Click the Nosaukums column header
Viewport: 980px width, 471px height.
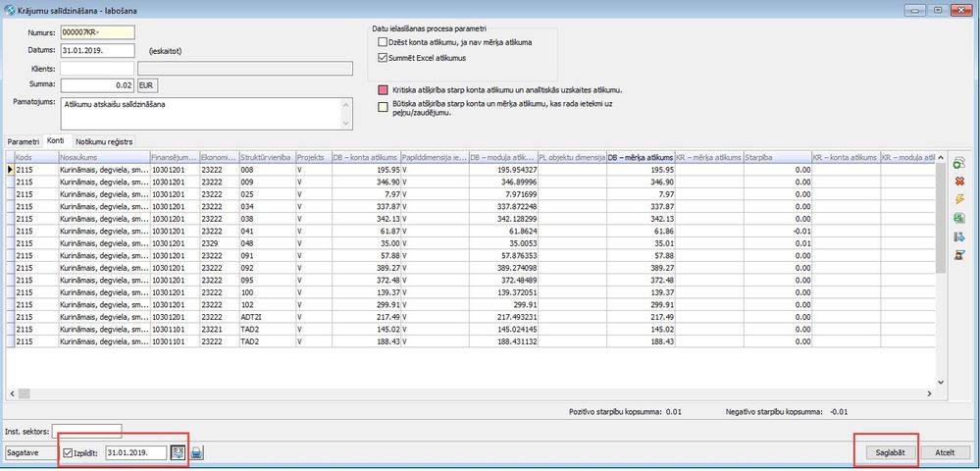104,157
